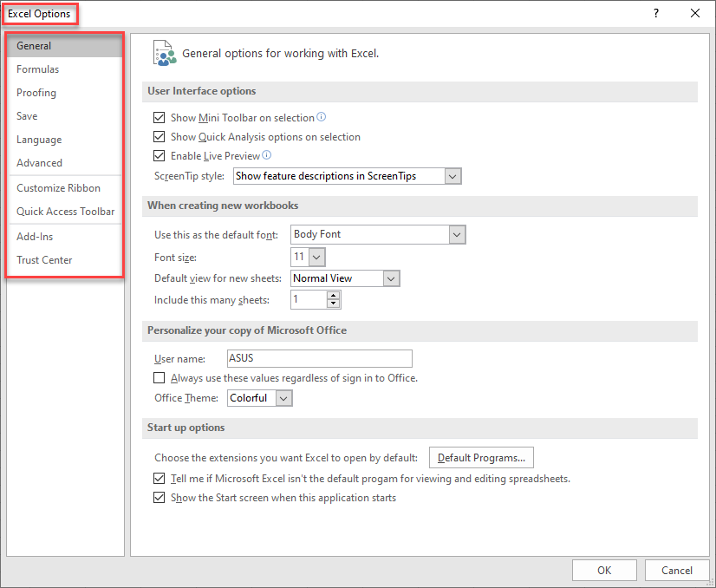Click the Office Theme label

click(186, 398)
